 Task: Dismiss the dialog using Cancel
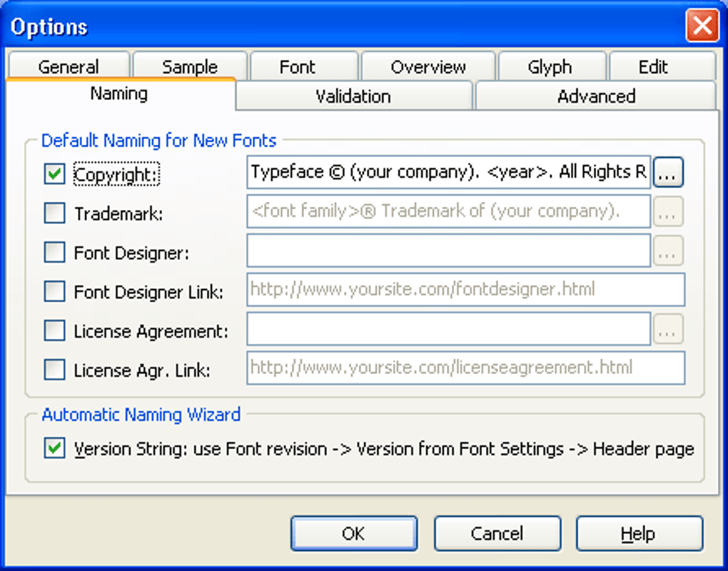[497, 532]
